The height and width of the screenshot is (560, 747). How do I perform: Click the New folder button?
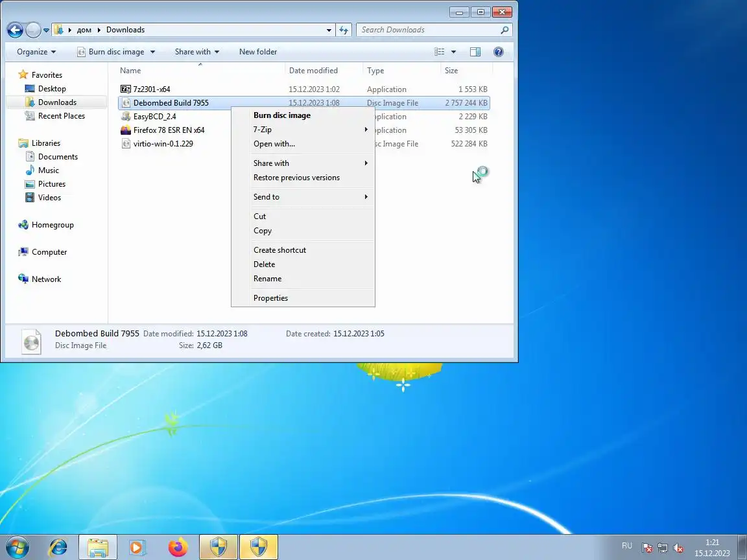coord(257,52)
